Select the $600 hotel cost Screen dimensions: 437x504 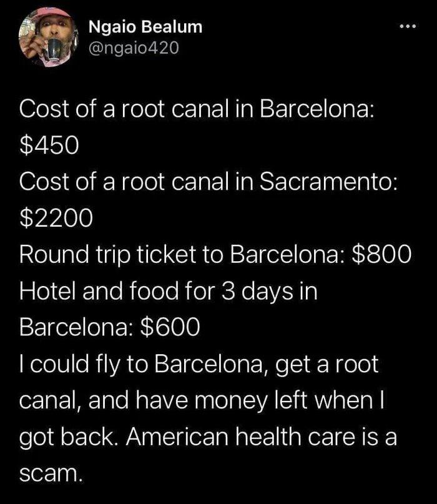click(x=170, y=327)
